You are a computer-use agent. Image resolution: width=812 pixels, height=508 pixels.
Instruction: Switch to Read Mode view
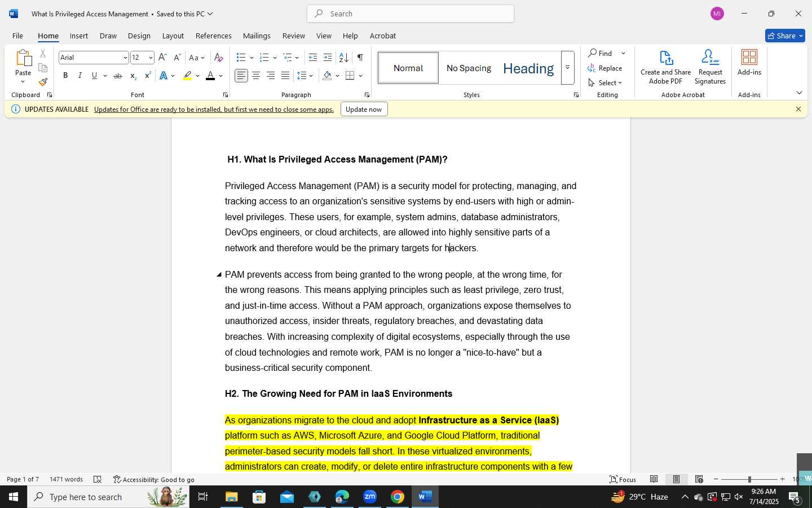pyautogui.click(x=654, y=479)
